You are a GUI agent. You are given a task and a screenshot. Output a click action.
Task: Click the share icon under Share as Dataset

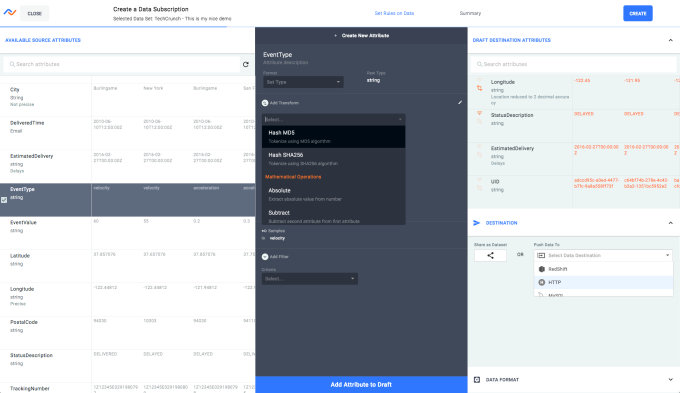pyautogui.click(x=490, y=255)
